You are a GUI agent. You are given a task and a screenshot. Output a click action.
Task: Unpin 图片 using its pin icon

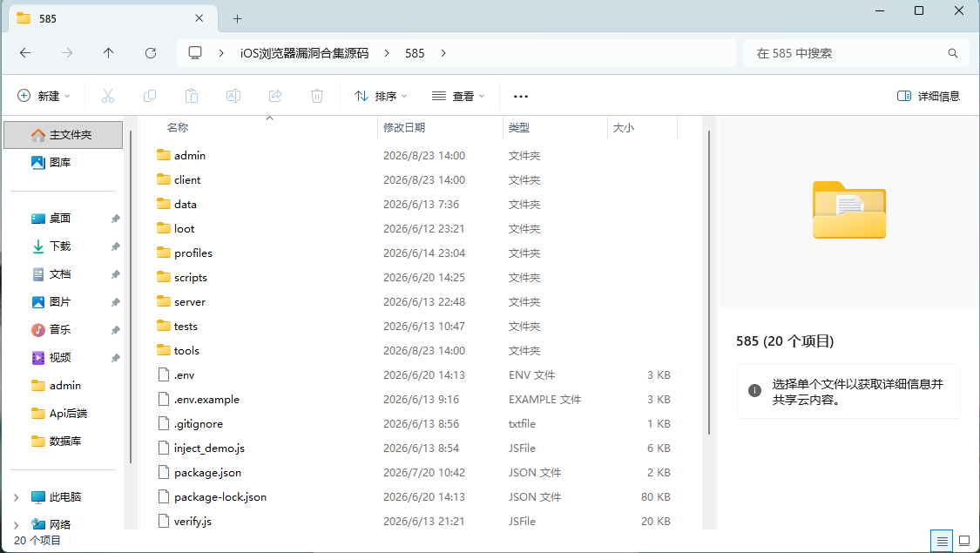tap(115, 302)
